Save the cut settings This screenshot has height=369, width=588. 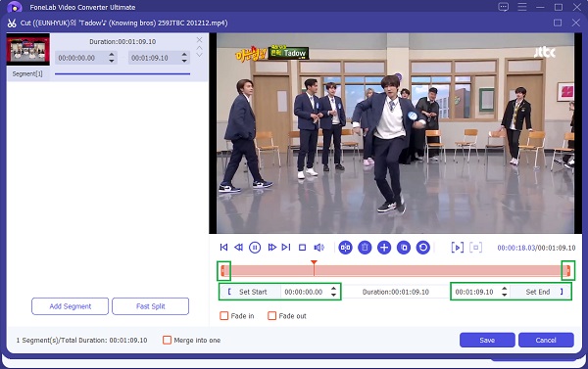click(x=487, y=341)
